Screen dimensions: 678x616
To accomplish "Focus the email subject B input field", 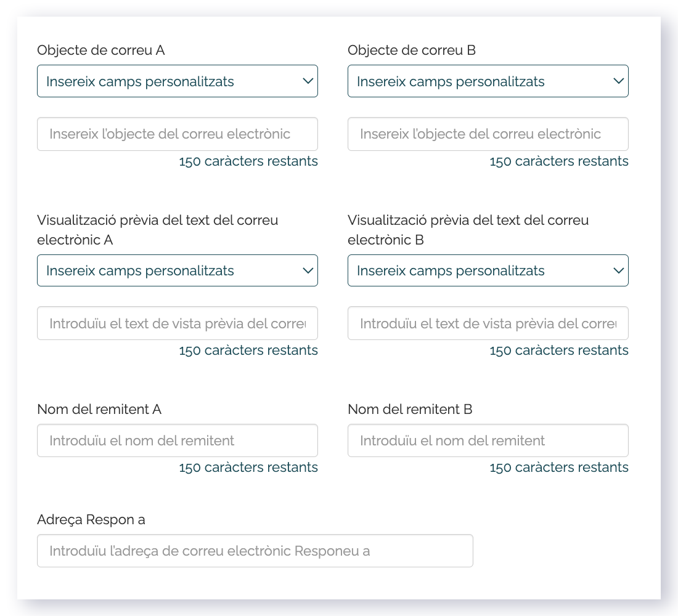I will point(488,134).
